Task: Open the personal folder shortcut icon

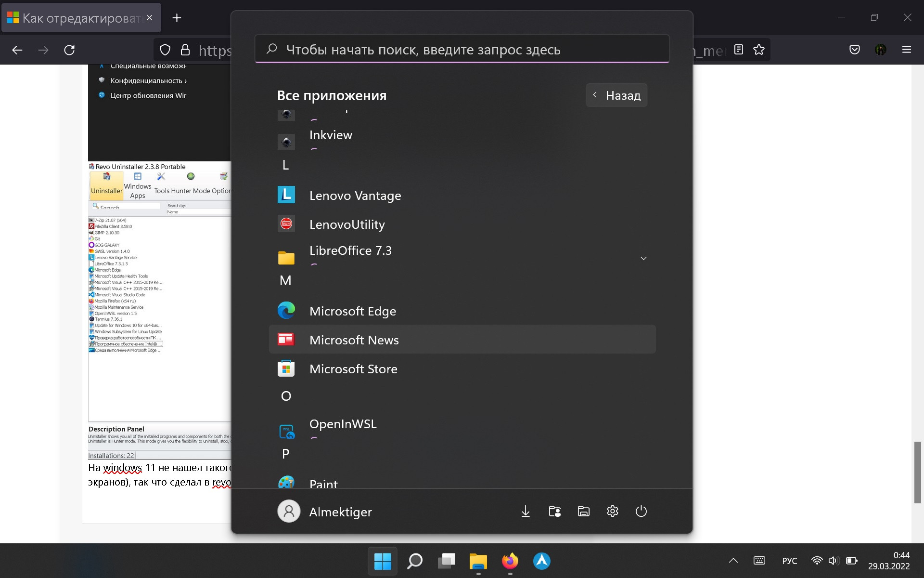Action: [x=554, y=511]
